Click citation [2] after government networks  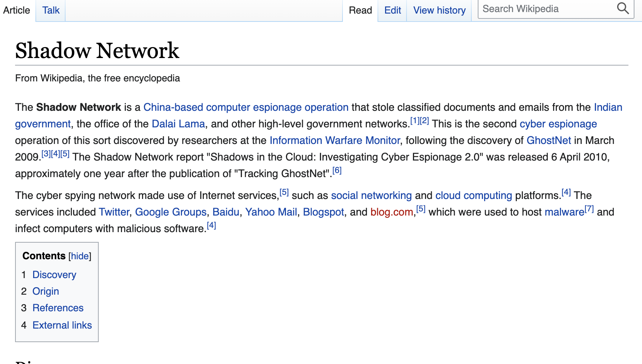[x=424, y=121]
